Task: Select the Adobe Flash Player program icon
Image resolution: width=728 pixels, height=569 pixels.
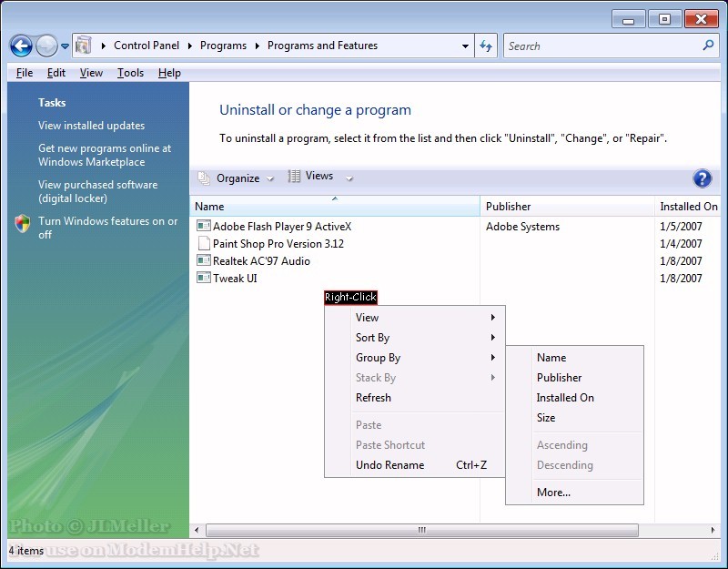Action: pyautogui.click(x=203, y=226)
